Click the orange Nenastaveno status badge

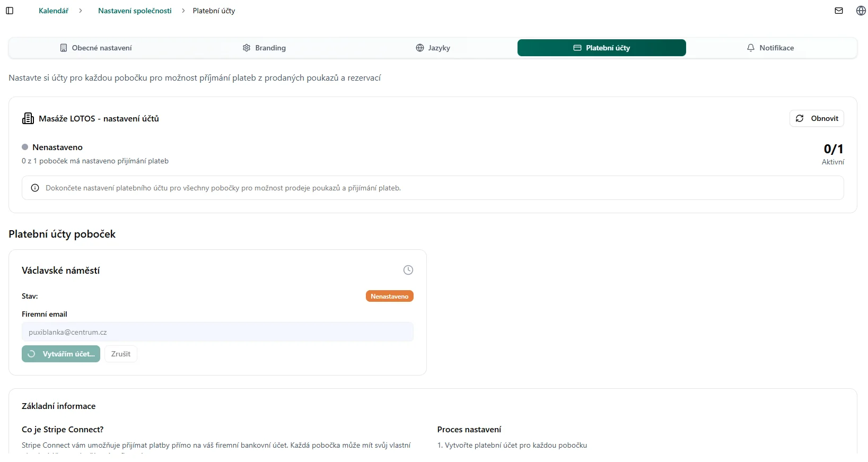pos(390,296)
